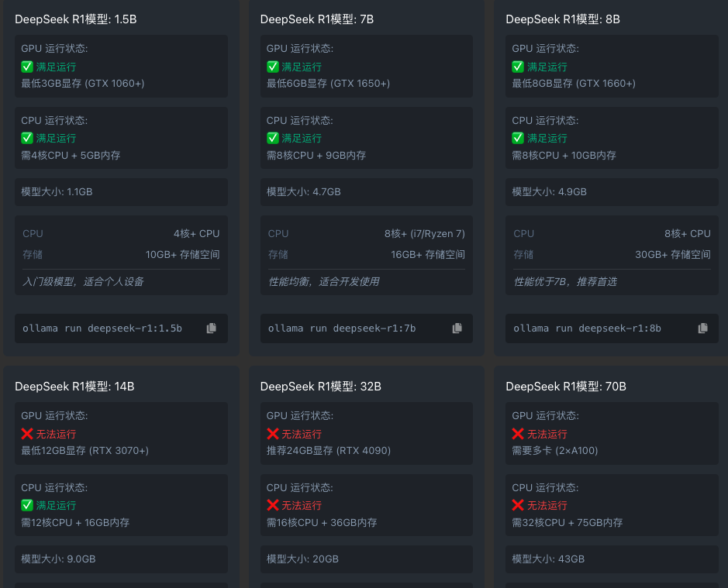
Task: Click the green check in 1.5B CPU status
Action: coord(27,139)
